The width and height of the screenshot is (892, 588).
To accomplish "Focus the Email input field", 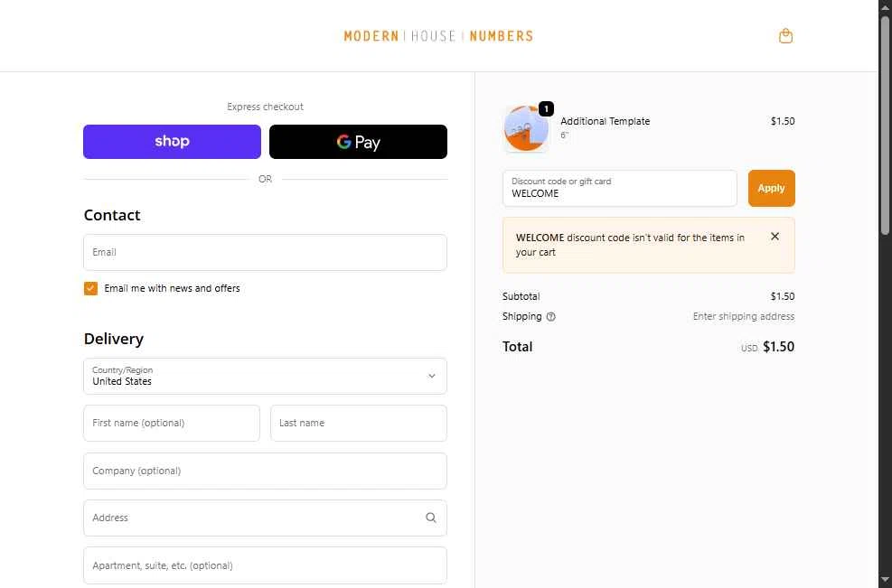I will (x=265, y=253).
